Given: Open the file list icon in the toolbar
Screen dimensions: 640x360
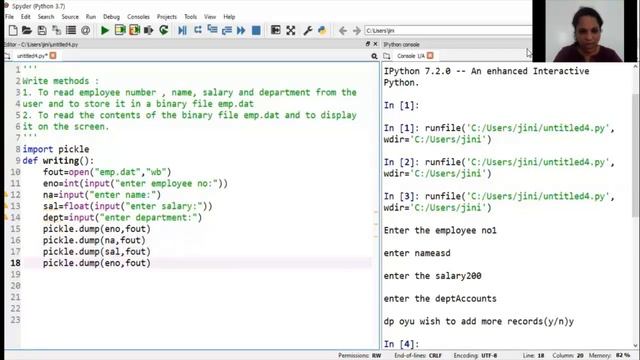Looking at the screenshot, I should tap(71, 30).
